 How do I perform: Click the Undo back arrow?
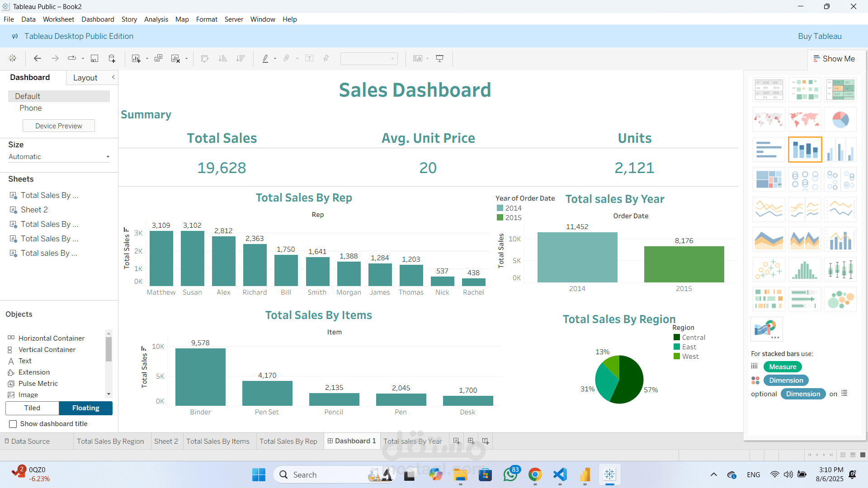(38, 58)
